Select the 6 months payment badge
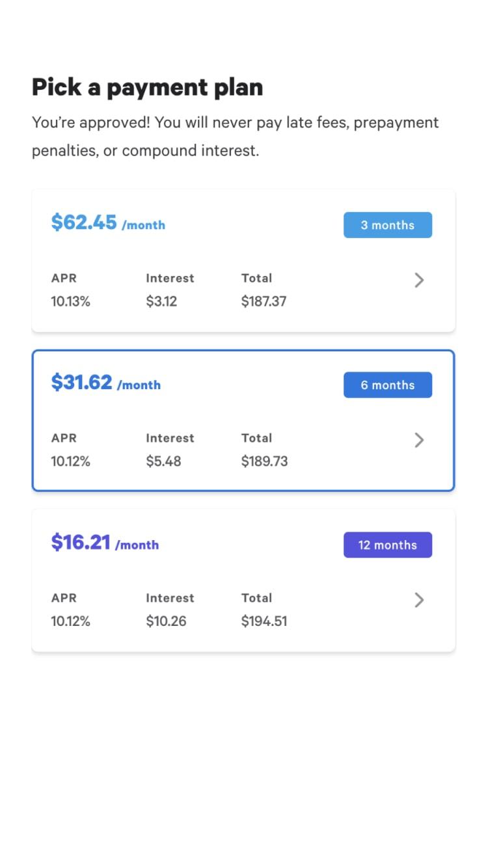The width and height of the screenshot is (488, 868). pos(388,385)
